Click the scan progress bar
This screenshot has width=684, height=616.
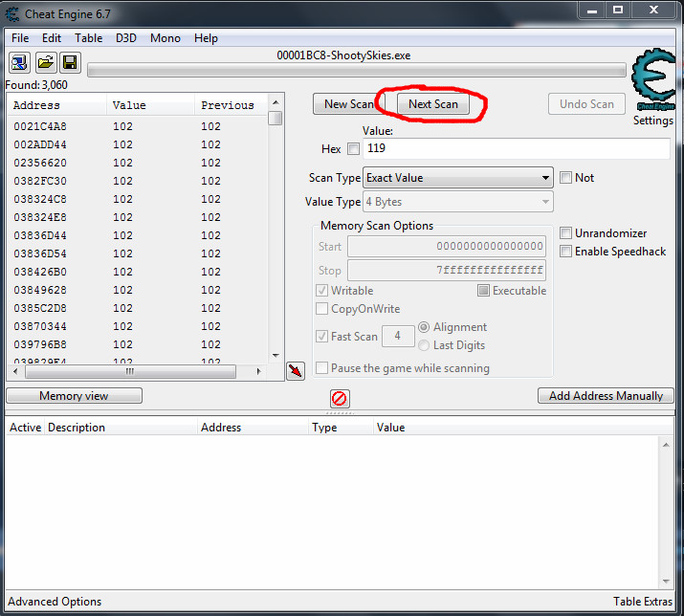pos(357,70)
